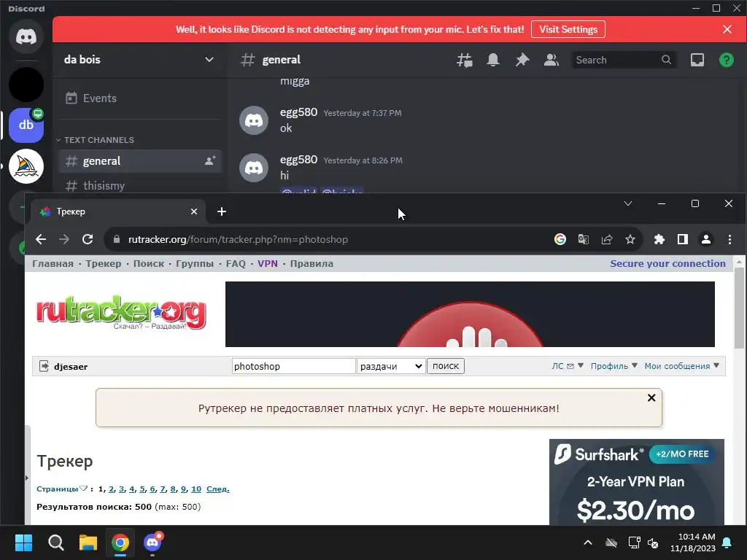The width and height of the screenshot is (747, 560).
Task: Open the раздачи dropdown
Action: pos(391,366)
